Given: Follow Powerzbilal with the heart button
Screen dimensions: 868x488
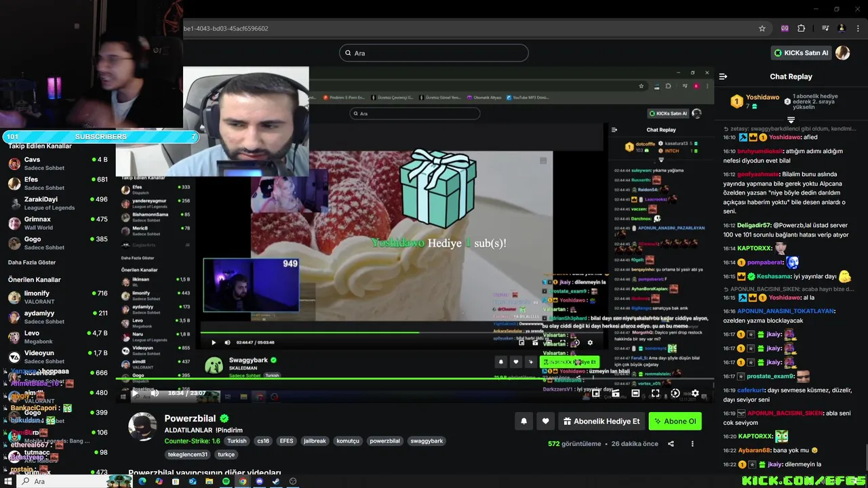Looking at the screenshot, I should click(x=545, y=421).
